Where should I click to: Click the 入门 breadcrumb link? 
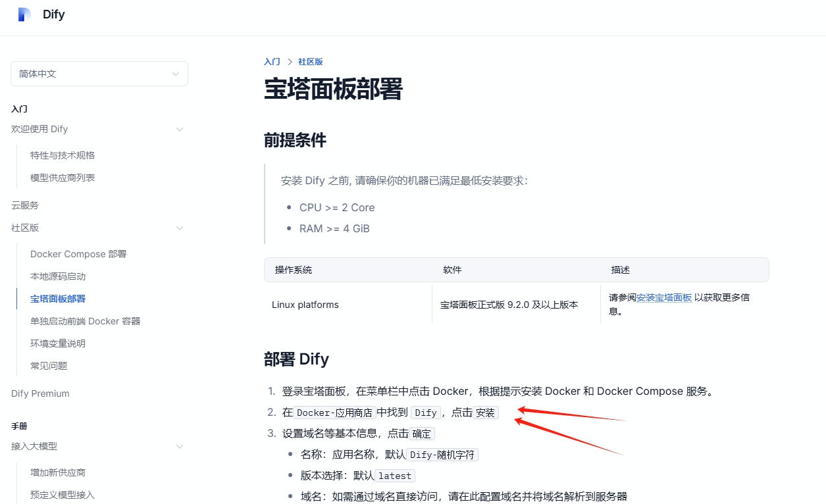click(x=272, y=61)
